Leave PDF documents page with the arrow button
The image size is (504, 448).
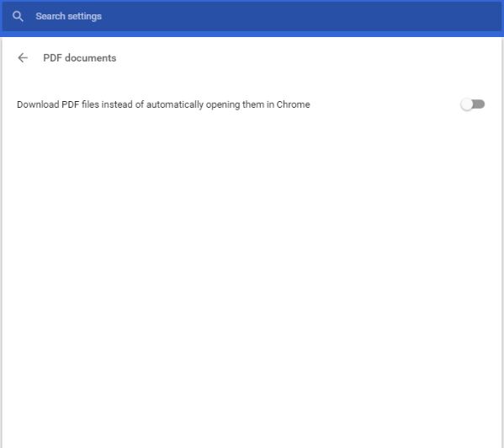point(23,58)
